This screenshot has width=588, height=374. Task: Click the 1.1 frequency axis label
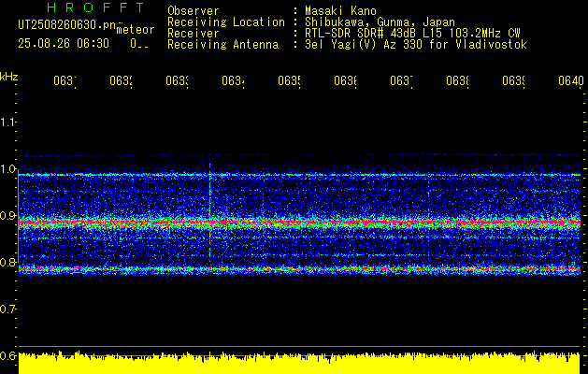click(7, 122)
